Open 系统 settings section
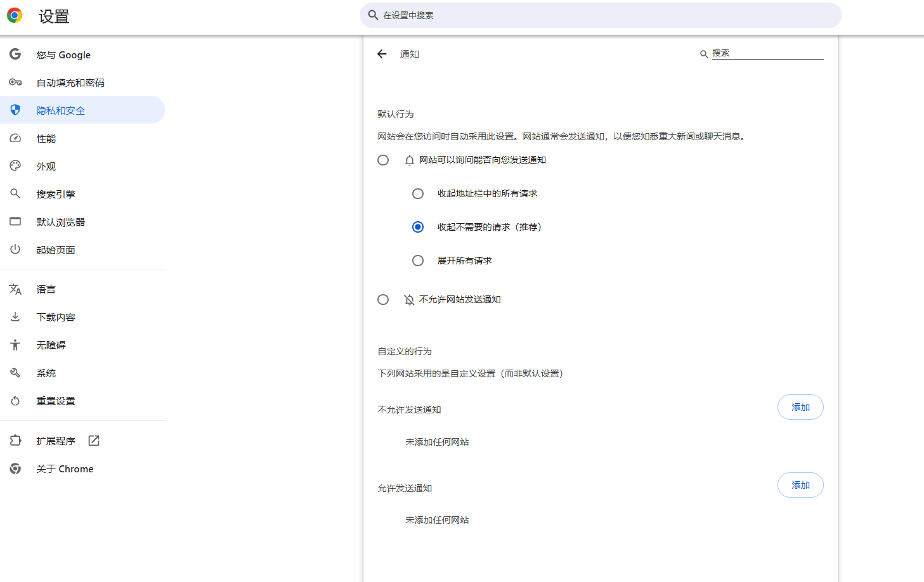924x582 pixels. (82, 373)
